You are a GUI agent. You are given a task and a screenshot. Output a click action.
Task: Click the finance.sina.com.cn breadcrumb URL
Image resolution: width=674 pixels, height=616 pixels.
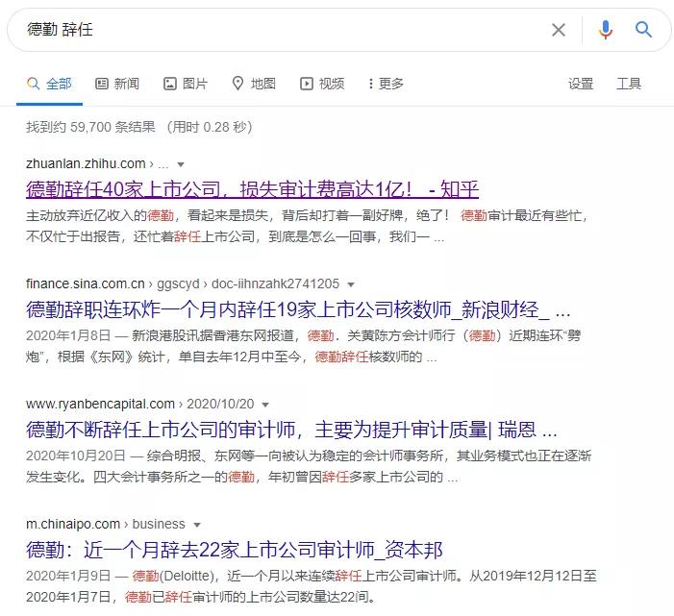tap(183, 283)
